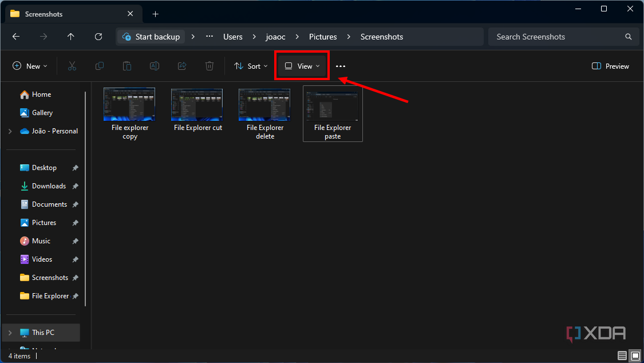Open the View dropdown
The image size is (644, 363).
pyautogui.click(x=302, y=65)
